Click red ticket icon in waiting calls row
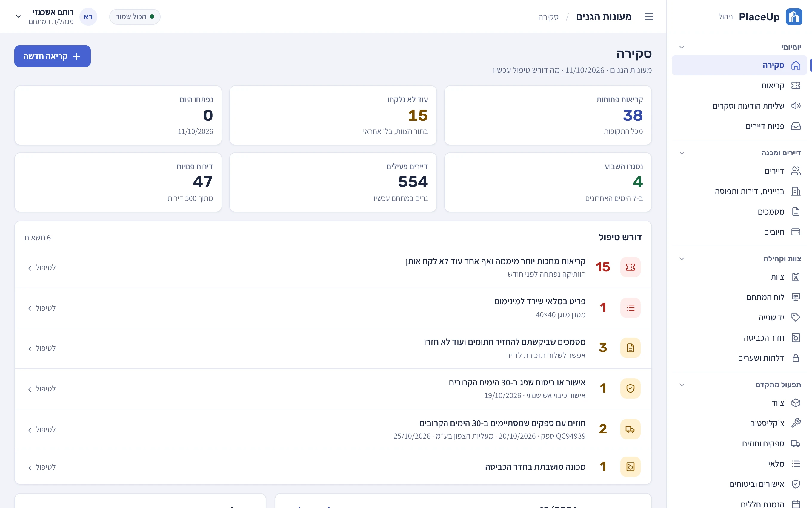 pos(630,267)
